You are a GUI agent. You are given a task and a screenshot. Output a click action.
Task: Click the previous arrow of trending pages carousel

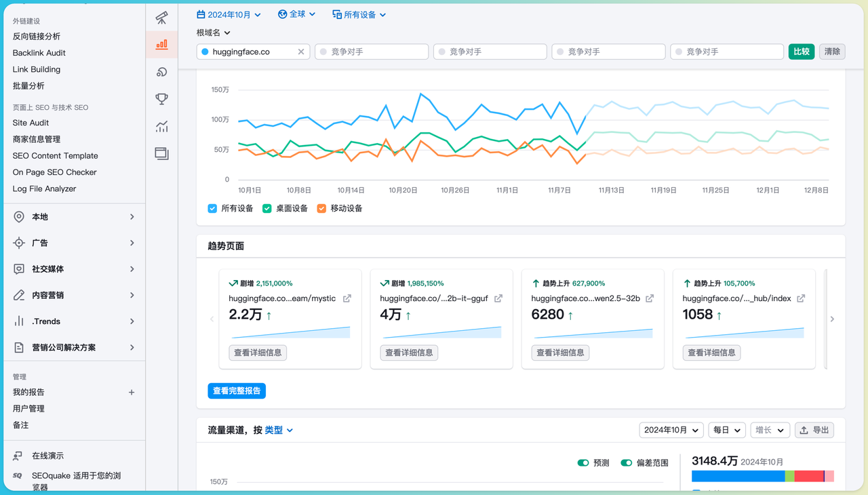[x=212, y=319]
